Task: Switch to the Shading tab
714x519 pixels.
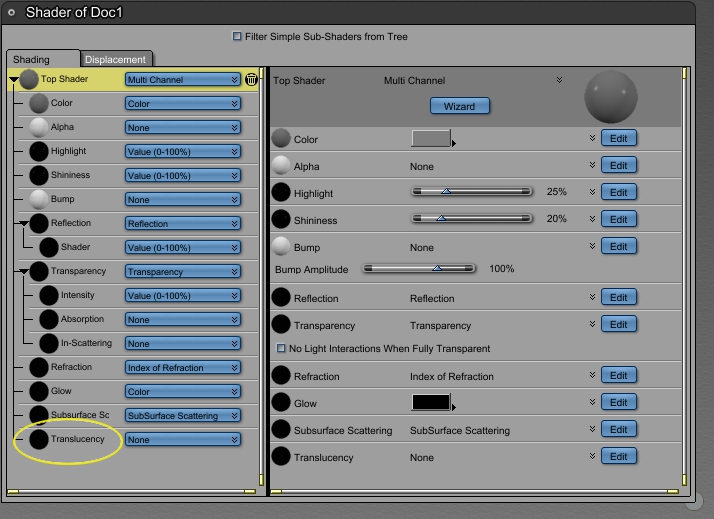Action: coord(43,59)
